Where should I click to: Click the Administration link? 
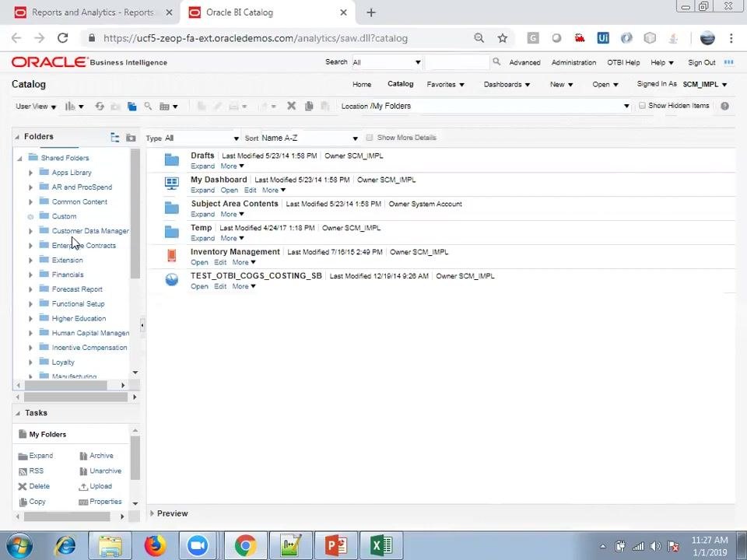pos(573,62)
